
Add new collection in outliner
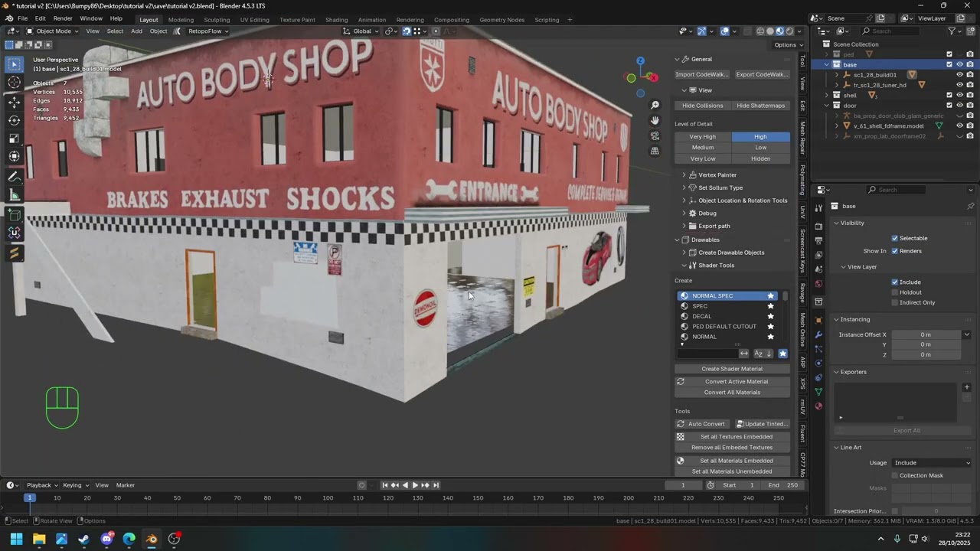click(970, 31)
